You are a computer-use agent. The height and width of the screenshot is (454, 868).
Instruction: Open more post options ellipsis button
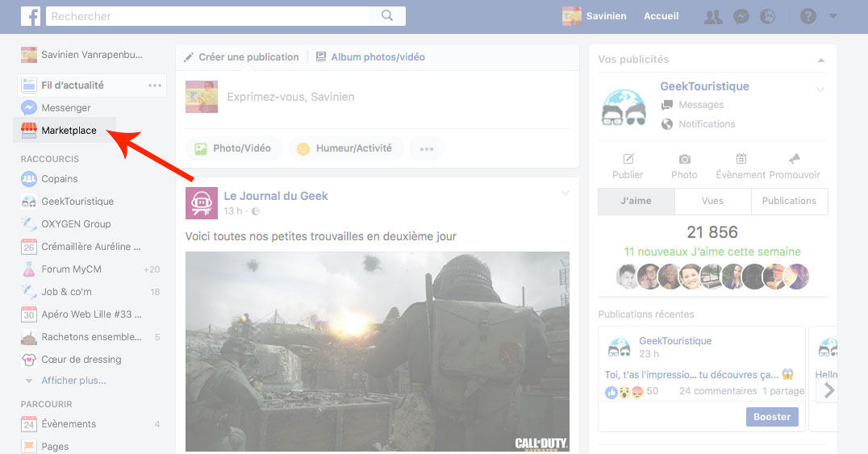[426, 148]
